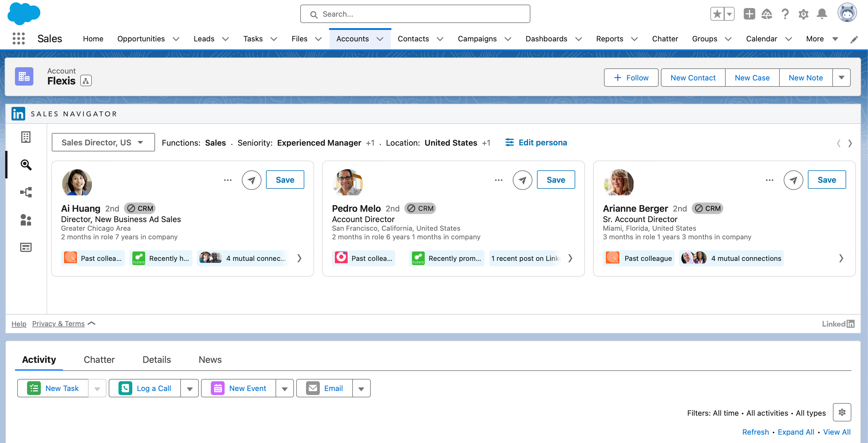Viewport: 868px width, 443px height.
Task: Click Expand All link
Action: pyautogui.click(x=796, y=432)
